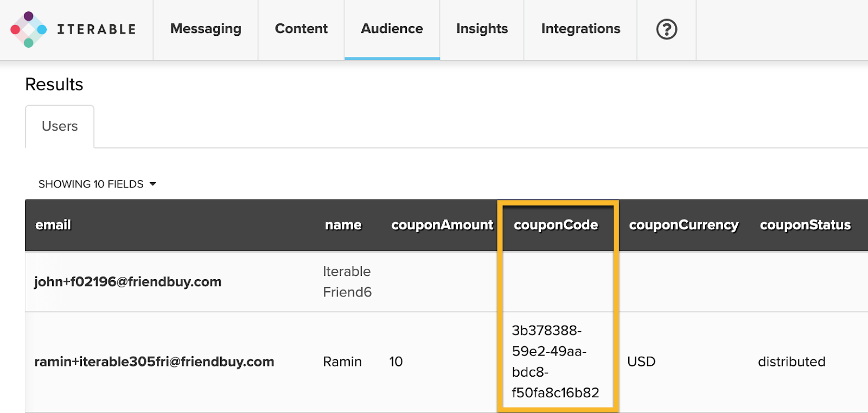The image size is (868, 413).
Task: Click the couponStatus column header
Action: pyautogui.click(x=805, y=225)
